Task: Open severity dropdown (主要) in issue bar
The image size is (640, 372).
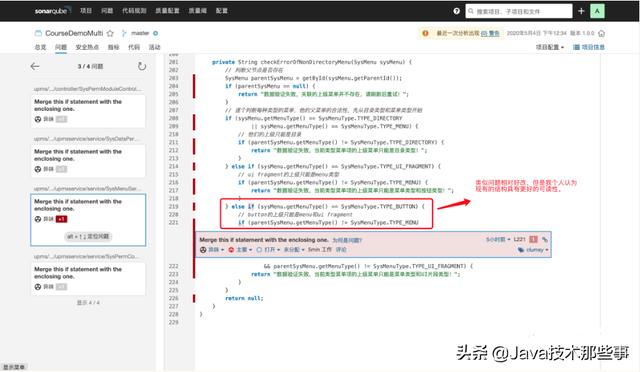Action: coord(244,249)
